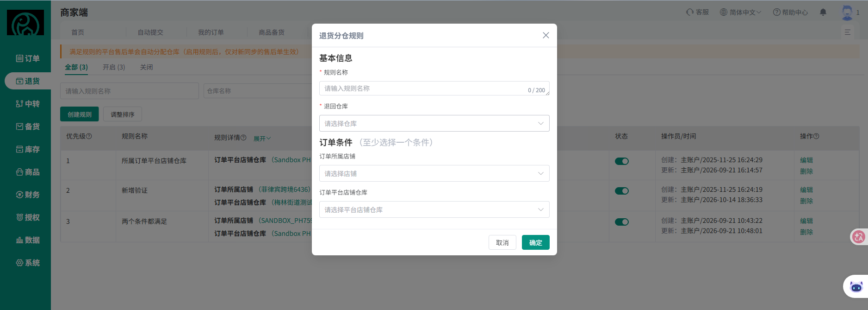Switch to the 自动提交 tab
The image size is (868, 310).
coord(150,32)
